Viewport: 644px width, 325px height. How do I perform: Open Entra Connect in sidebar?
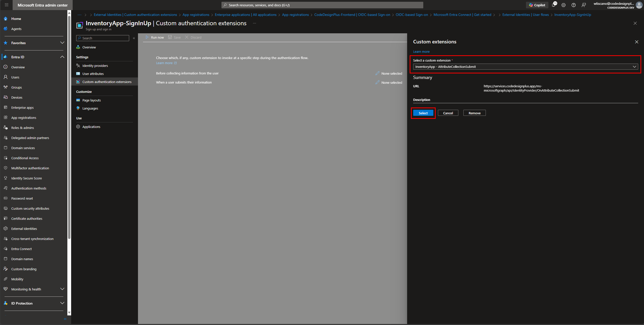point(21,249)
